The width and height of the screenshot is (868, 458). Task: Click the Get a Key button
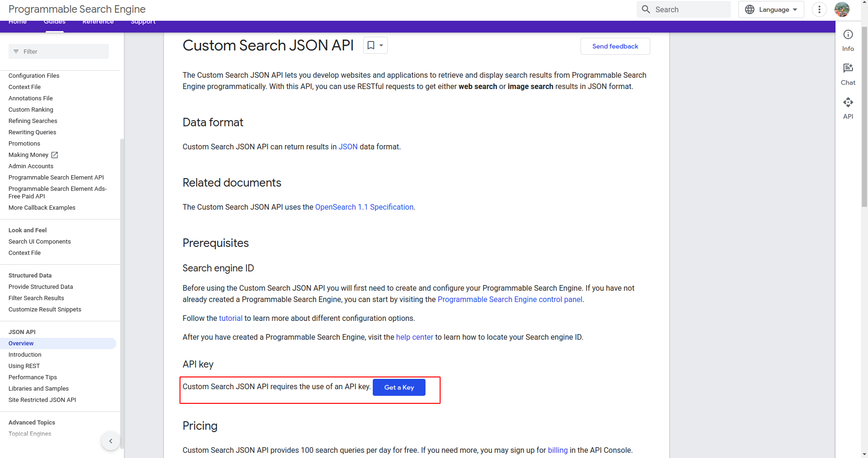399,387
